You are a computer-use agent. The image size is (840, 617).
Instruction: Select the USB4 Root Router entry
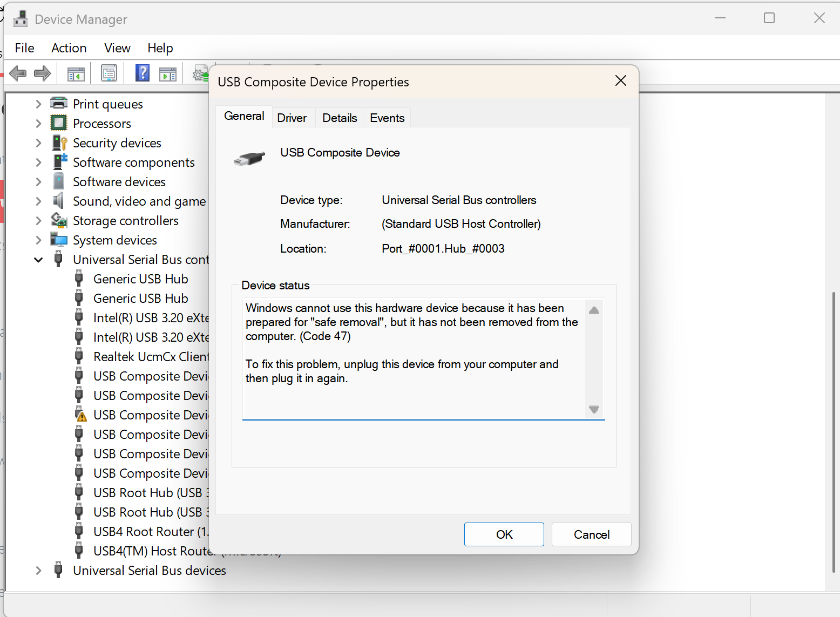(x=151, y=532)
